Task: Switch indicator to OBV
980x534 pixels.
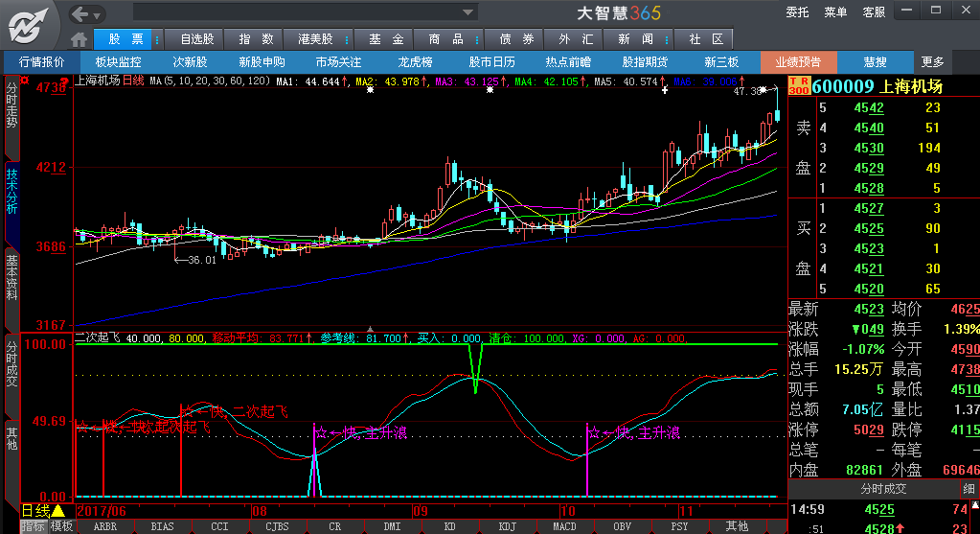Action: pyautogui.click(x=622, y=526)
